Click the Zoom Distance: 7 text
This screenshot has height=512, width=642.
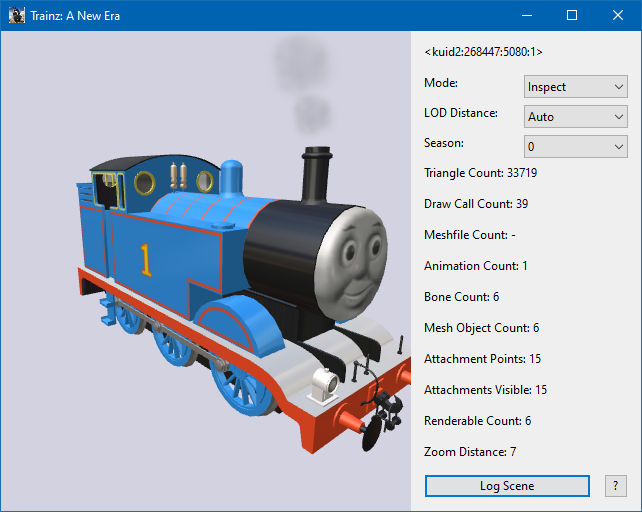click(x=470, y=452)
